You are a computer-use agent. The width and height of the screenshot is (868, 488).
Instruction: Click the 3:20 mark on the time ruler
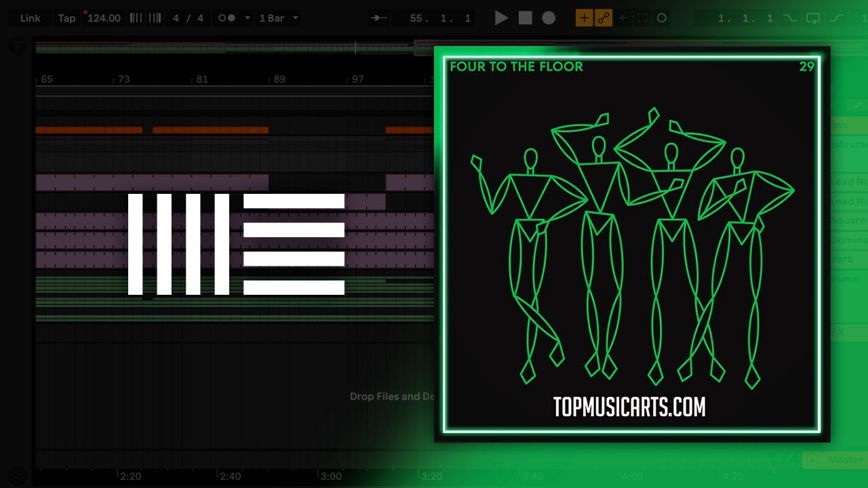click(431, 476)
